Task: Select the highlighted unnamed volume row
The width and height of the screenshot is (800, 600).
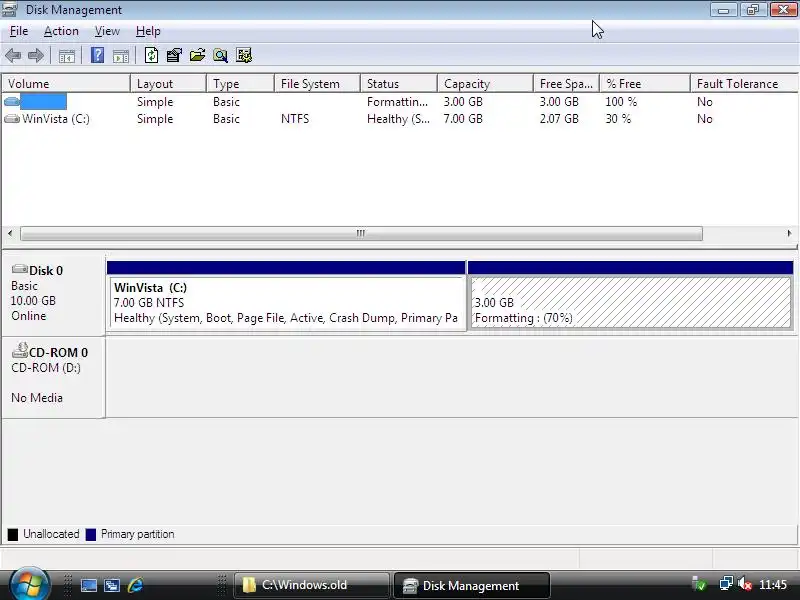Action: point(399,102)
